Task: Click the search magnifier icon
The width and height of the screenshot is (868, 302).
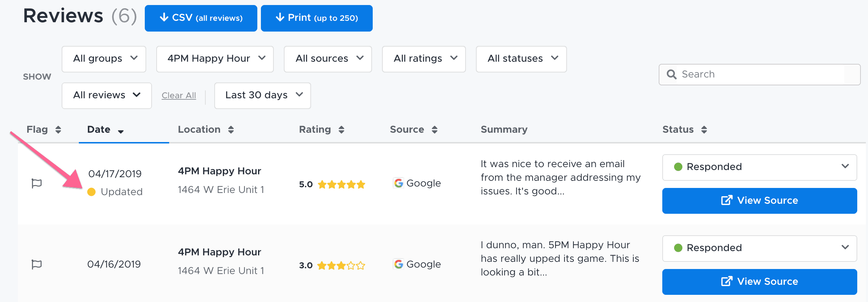Action: tap(672, 74)
